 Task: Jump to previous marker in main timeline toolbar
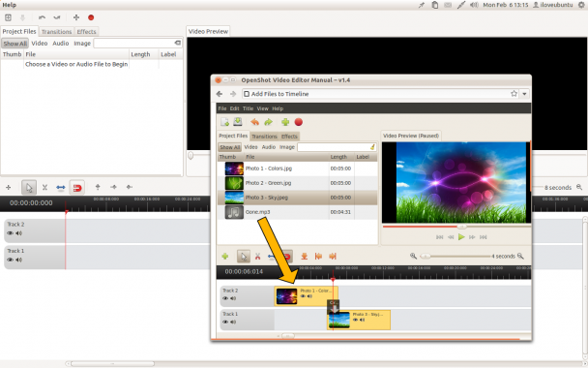[x=113, y=187]
